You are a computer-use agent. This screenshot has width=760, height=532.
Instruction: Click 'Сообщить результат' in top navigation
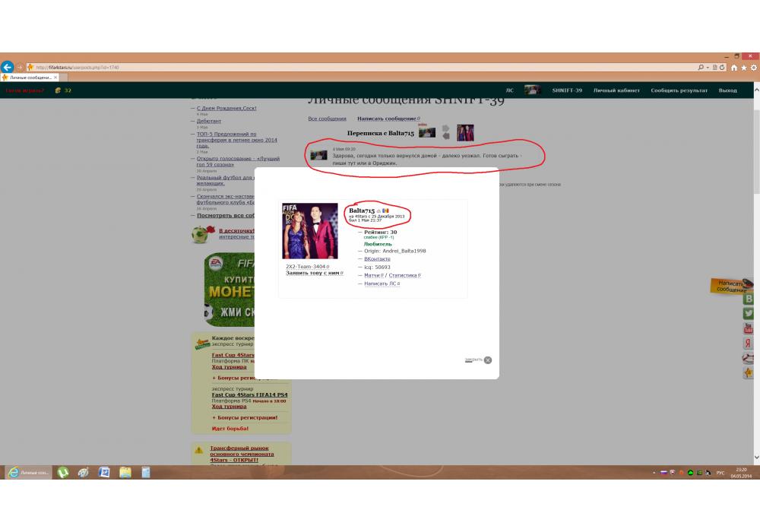point(679,90)
